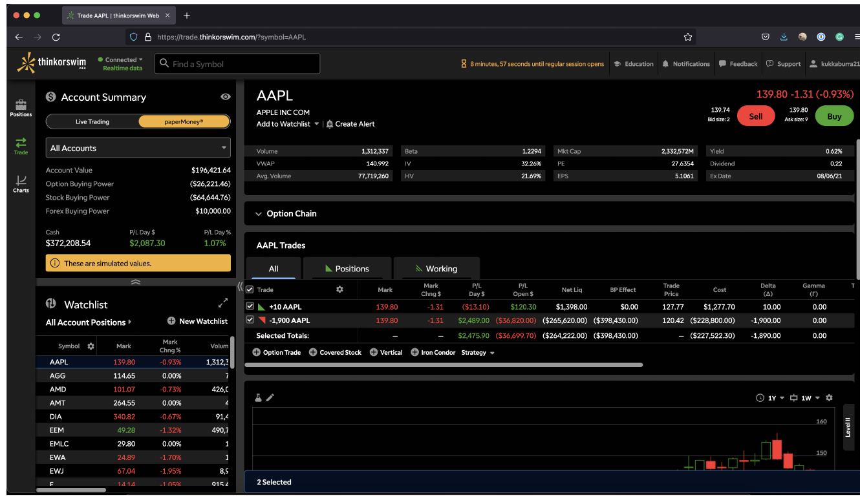Viewport: 860px width, 504px height.
Task: Open the Charts sidebar section
Action: [21, 184]
